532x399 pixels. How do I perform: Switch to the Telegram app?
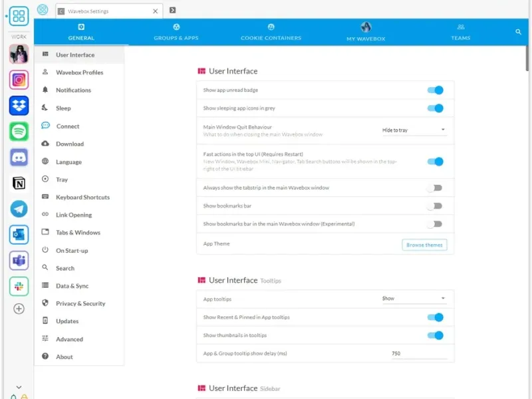[x=19, y=209]
